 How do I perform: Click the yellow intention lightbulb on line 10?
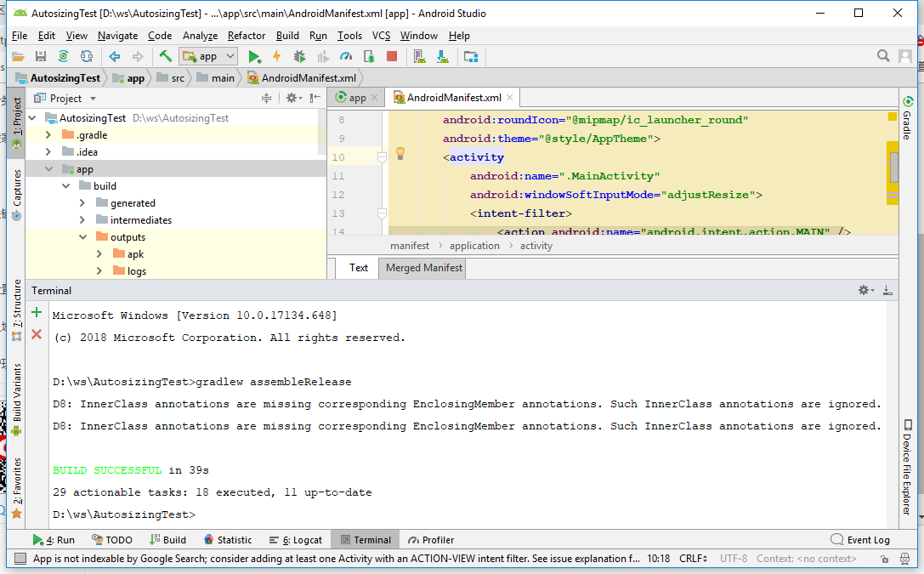(400, 154)
